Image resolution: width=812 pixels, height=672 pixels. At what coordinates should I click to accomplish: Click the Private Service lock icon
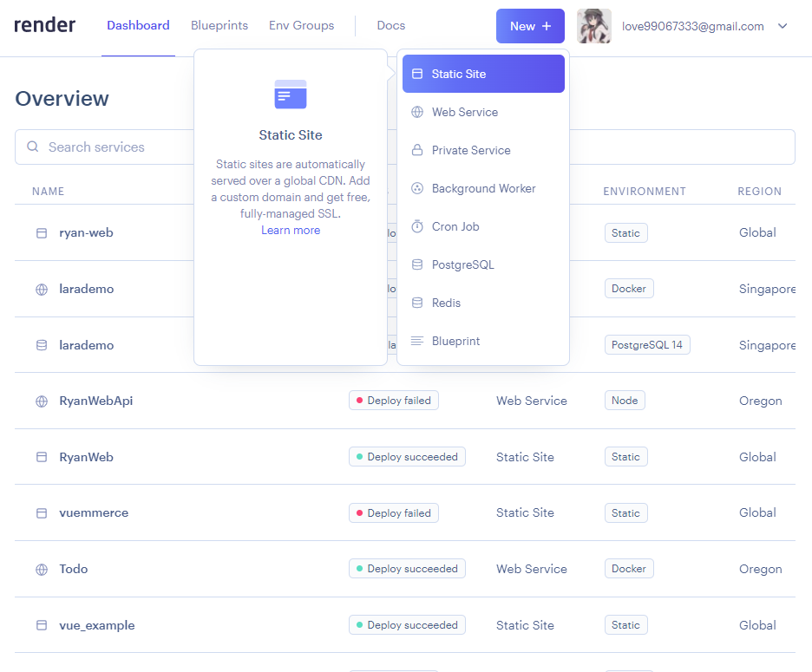click(x=417, y=150)
